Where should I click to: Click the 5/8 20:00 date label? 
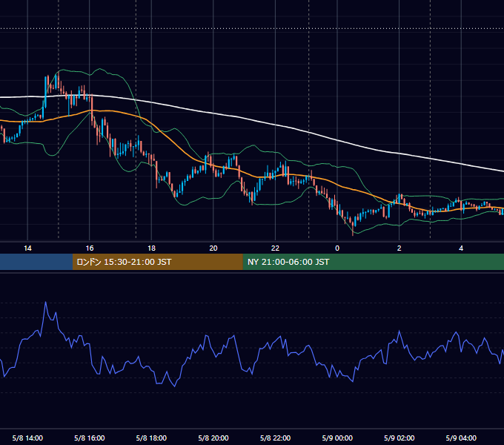coord(213,438)
